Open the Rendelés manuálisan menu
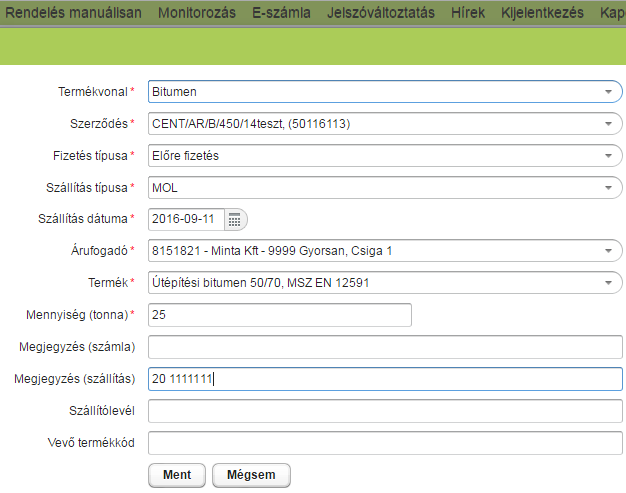The height and width of the screenshot is (493, 626). [x=73, y=13]
